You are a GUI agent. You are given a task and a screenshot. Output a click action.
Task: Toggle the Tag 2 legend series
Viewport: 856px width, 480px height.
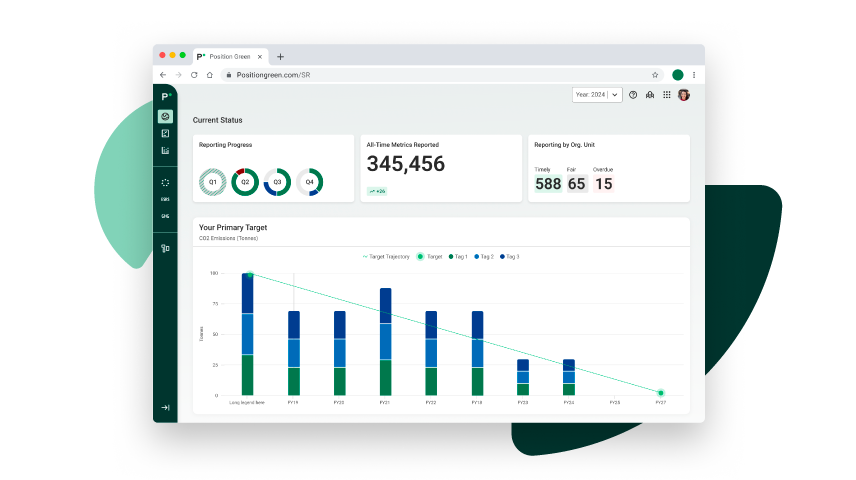(484, 257)
